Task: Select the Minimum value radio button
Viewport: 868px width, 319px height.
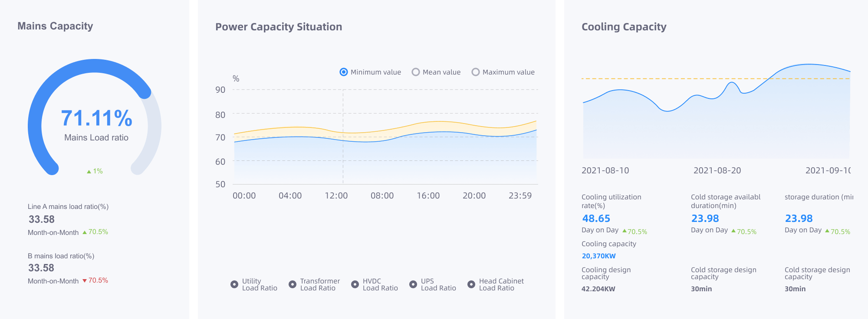Action: tap(344, 72)
